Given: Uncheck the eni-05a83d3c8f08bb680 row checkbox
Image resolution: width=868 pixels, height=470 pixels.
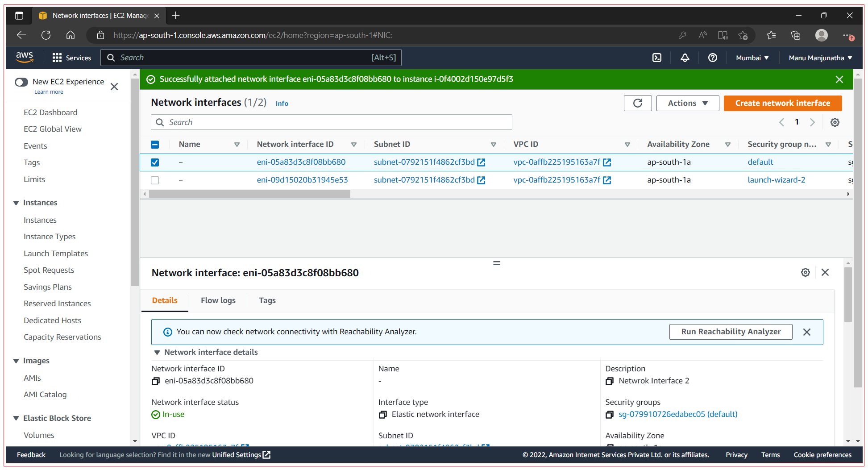Looking at the screenshot, I should [155, 162].
